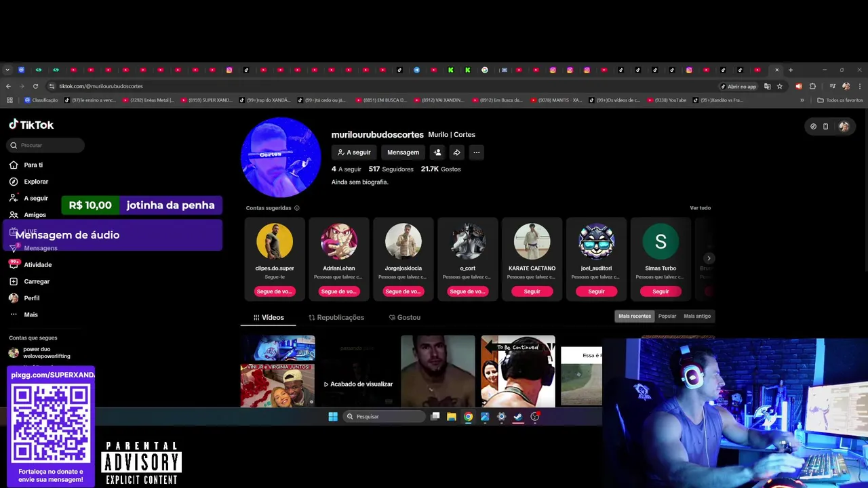Open Chrome tab search dropdown arrow
This screenshot has width=868, height=488.
pos(7,70)
